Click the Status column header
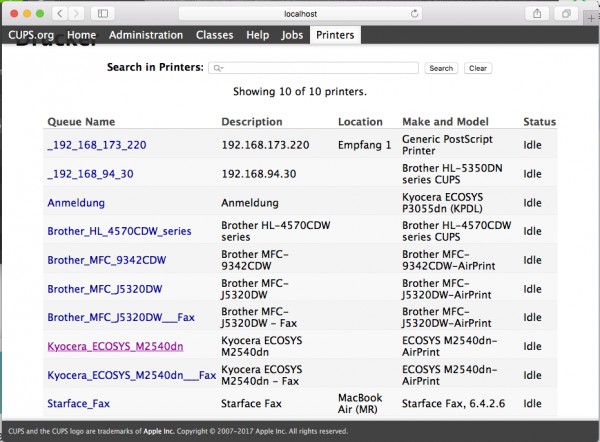 (x=540, y=122)
